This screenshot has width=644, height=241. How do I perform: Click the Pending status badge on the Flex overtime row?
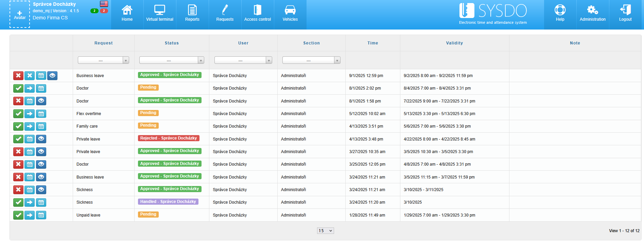point(148,113)
